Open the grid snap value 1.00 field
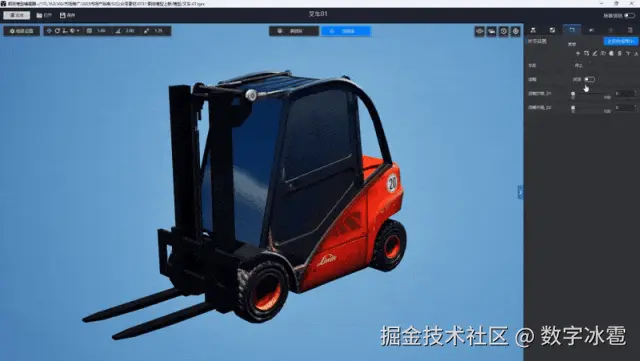The width and height of the screenshot is (640, 361). click(101, 31)
